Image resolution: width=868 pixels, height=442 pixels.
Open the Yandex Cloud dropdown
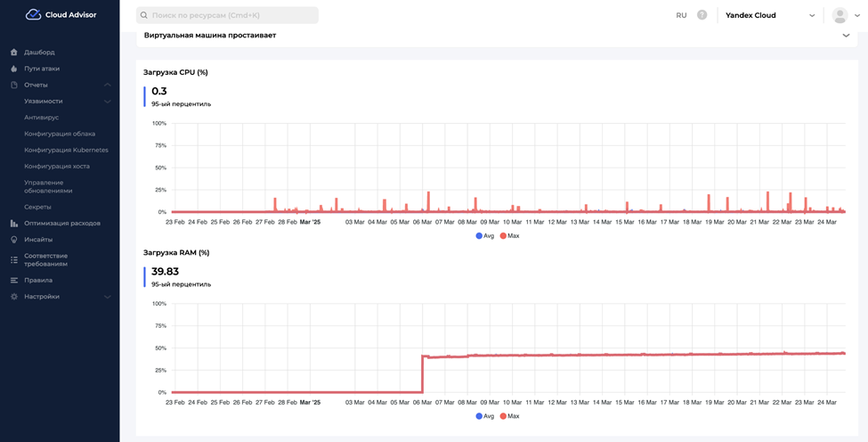coord(770,15)
